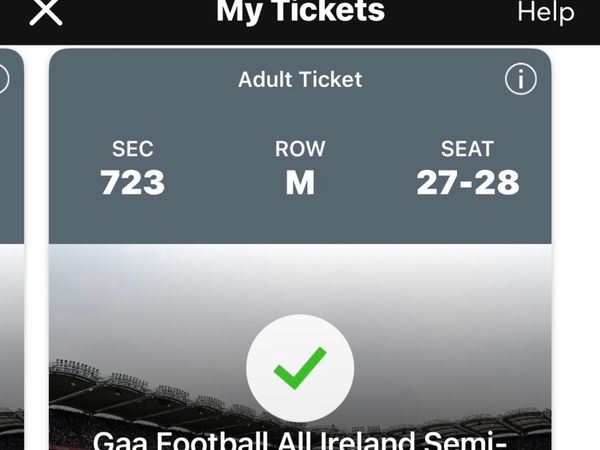
Task: Select section number 723
Action: point(132,182)
